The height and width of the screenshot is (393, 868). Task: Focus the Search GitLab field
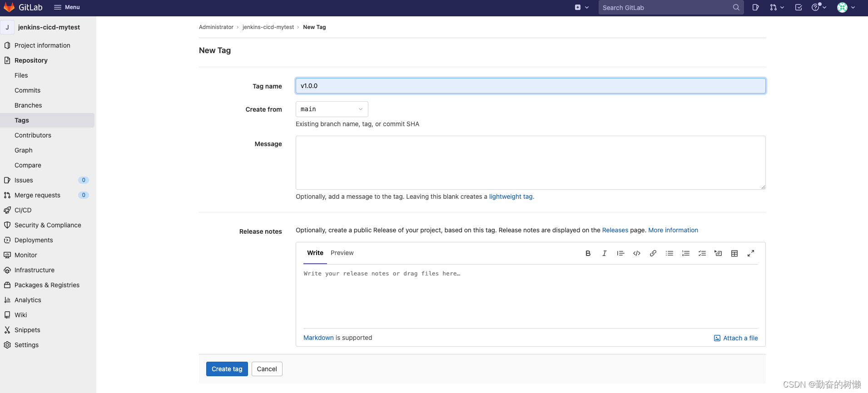point(671,8)
